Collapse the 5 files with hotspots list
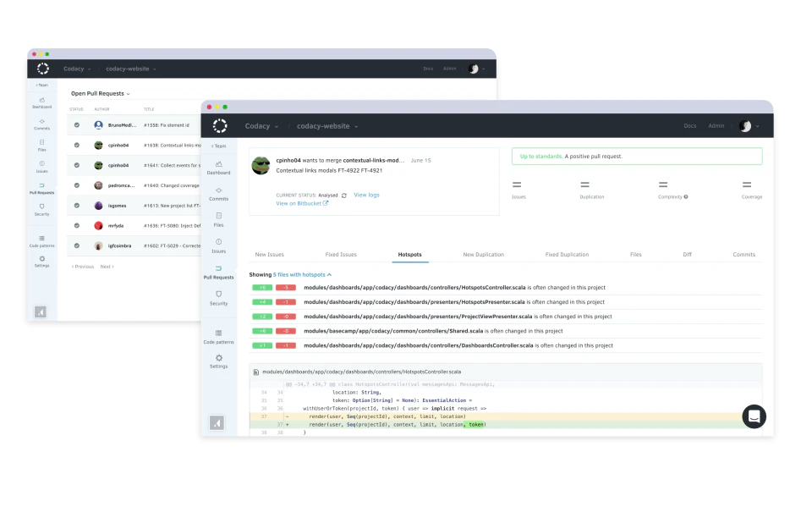This screenshot has width=812, height=529. point(328,274)
